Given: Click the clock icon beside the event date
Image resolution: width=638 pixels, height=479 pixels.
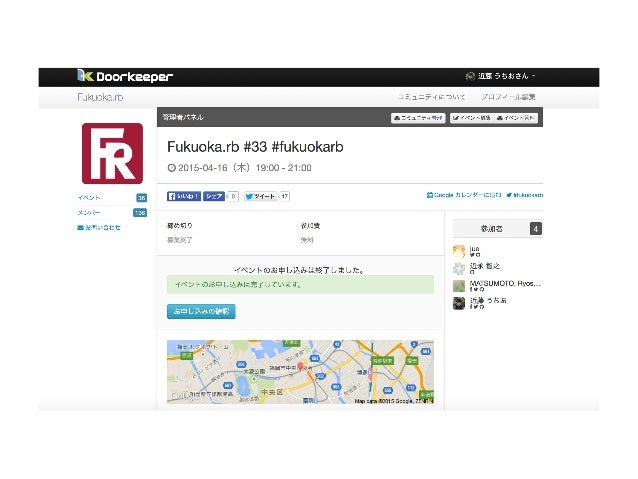Looking at the screenshot, I should pos(172,168).
